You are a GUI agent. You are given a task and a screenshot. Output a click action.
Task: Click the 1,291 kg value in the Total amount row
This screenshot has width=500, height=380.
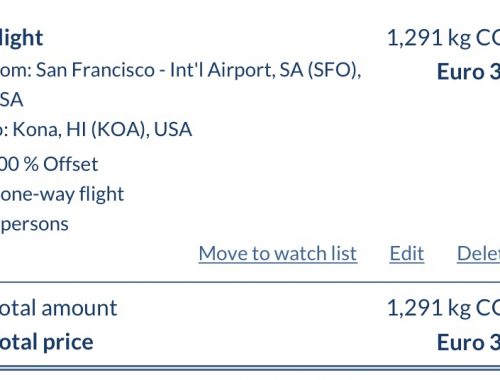pyautogui.click(x=443, y=308)
